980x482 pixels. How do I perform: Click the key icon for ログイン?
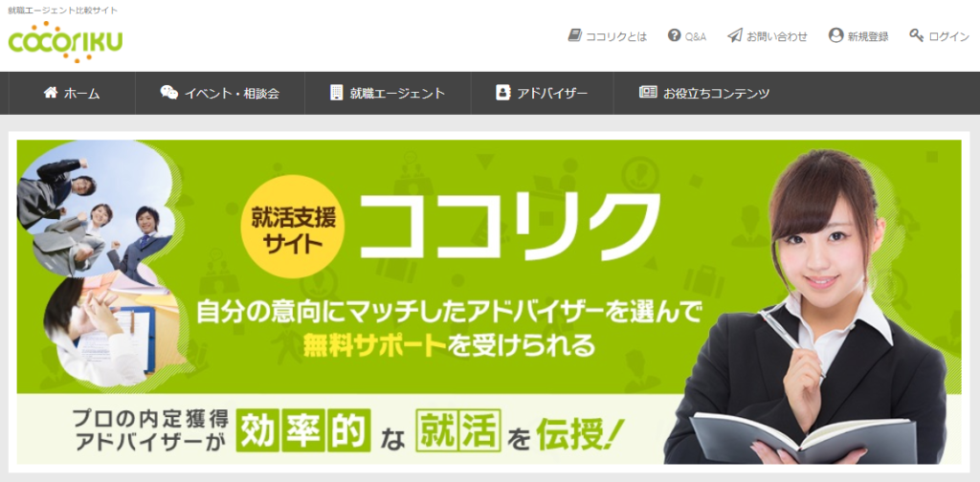[916, 35]
